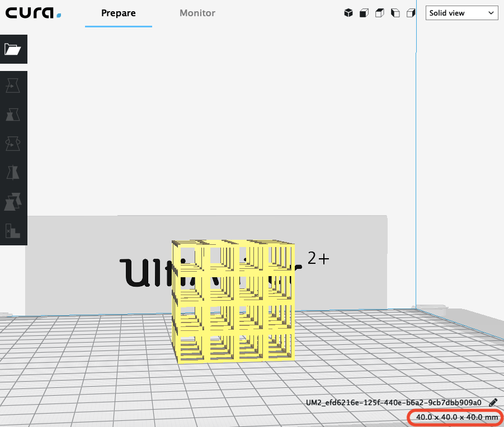Click the Cura logo
The width and height of the screenshot is (504, 427).
(x=33, y=13)
